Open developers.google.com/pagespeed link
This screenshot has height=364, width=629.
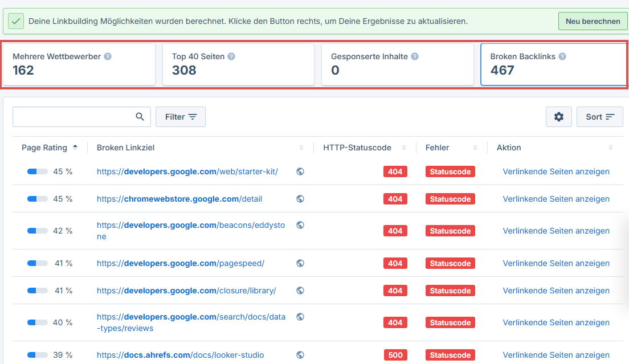pyautogui.click(x=181, y=263)
